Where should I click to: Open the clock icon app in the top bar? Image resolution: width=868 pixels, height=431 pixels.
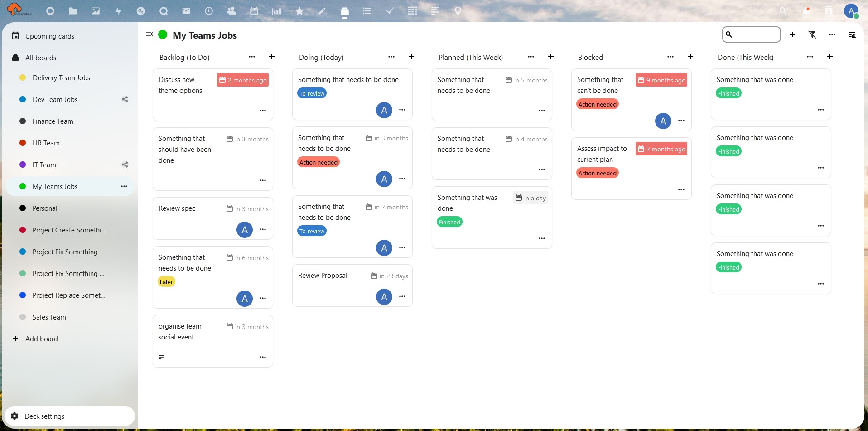[209, 11]
